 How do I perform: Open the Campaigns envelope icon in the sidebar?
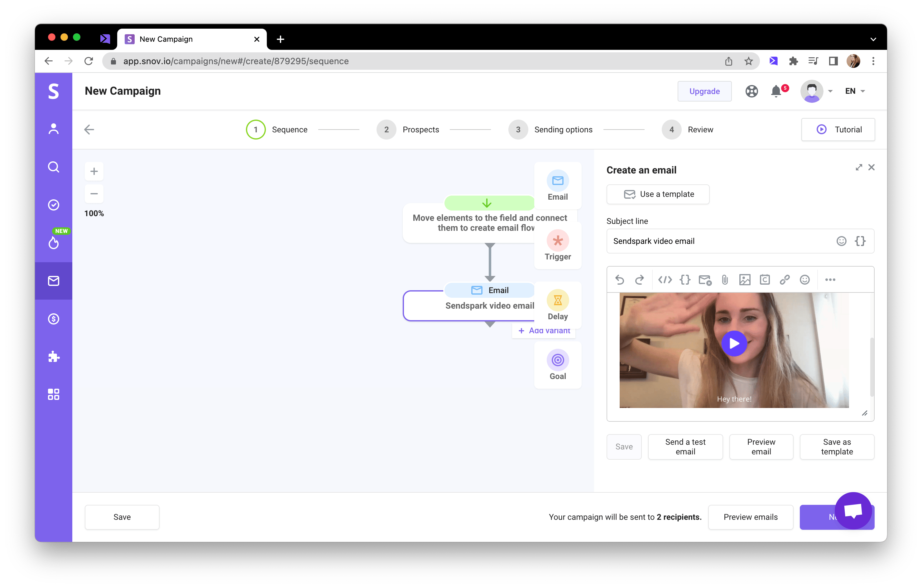(54, 281)
